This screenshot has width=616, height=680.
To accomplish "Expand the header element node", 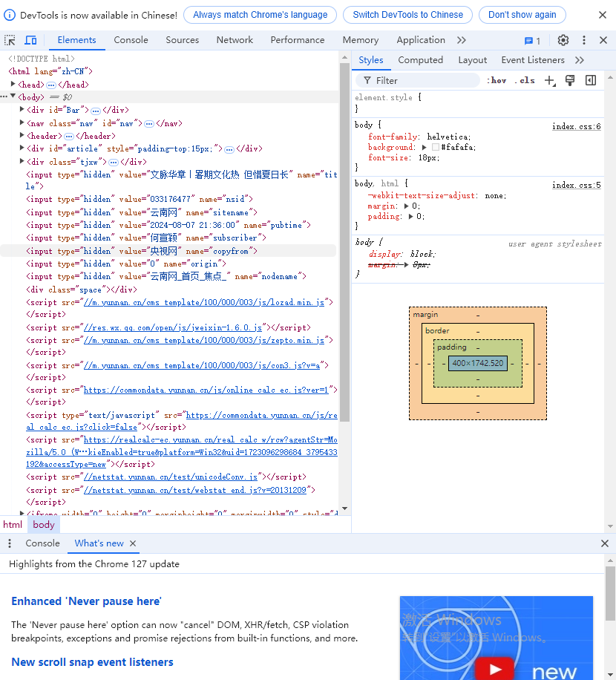I will pos(22,135).
